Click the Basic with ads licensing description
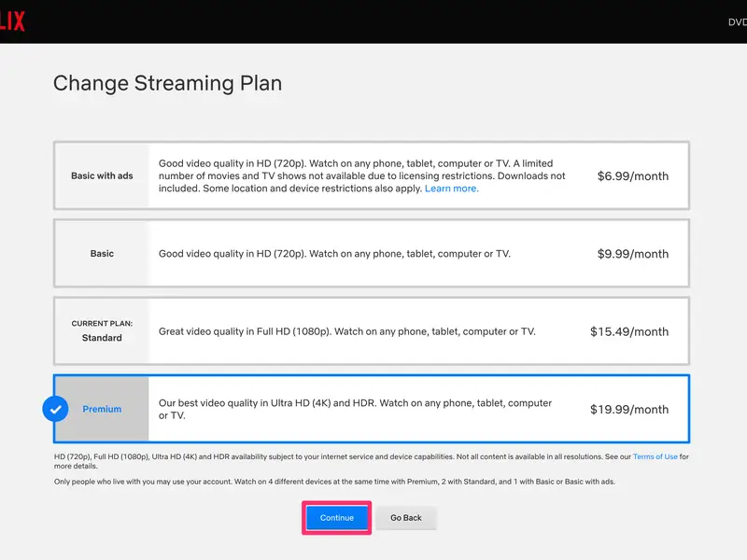The width and height of the screenshot is (747, 560). (361, 175)
